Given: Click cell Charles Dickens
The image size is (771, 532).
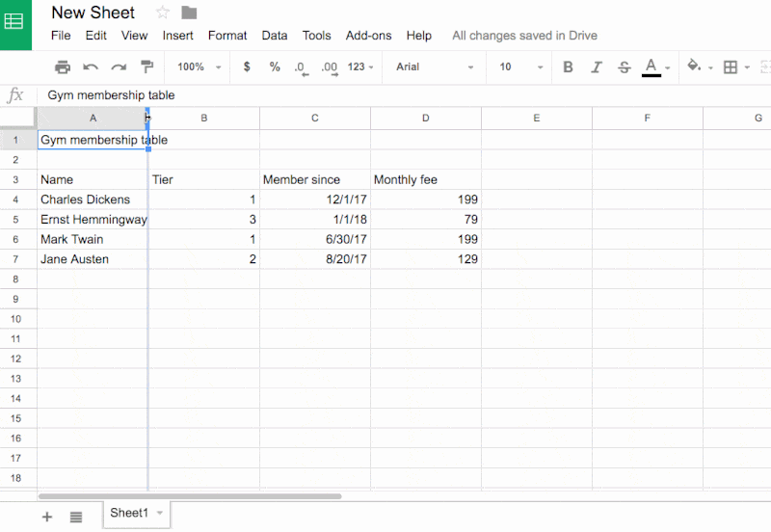Looking at the screenshot, I should 93,199.
